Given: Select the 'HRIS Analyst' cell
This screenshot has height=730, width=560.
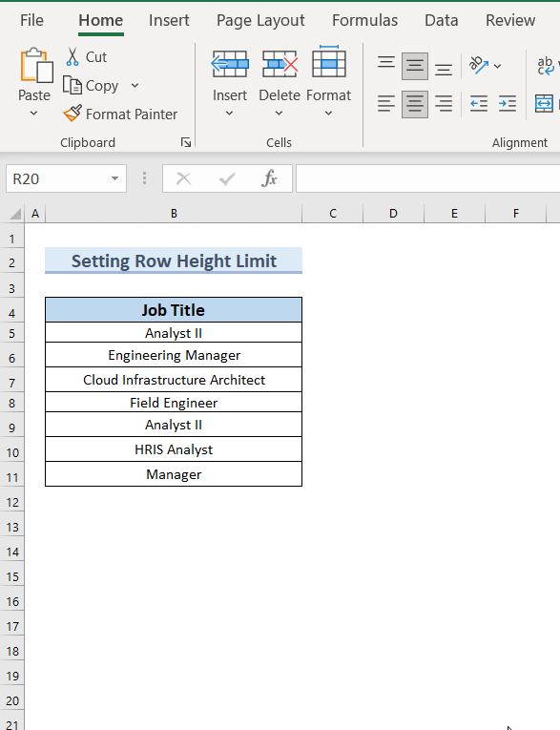Looking at the screenshot, I should coord(174,449).
